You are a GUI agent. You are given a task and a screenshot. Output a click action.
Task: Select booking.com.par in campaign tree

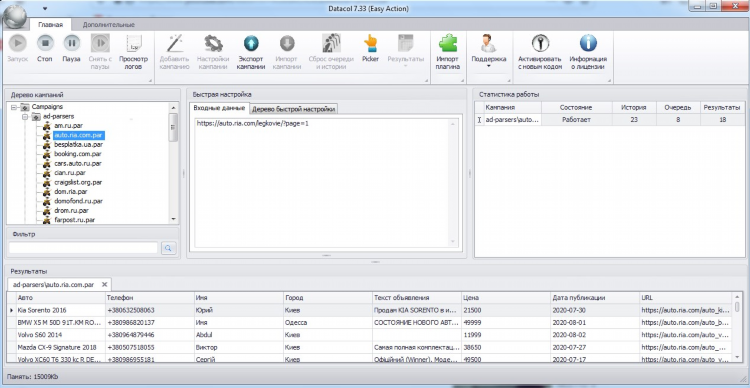pos(77,154)
